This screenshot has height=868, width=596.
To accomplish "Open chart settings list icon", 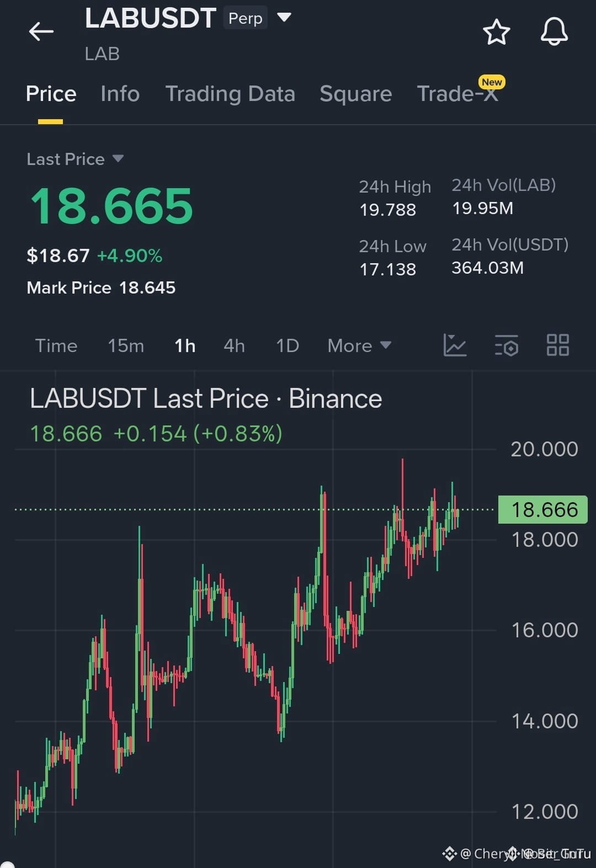I will click(x=506, y=345).
